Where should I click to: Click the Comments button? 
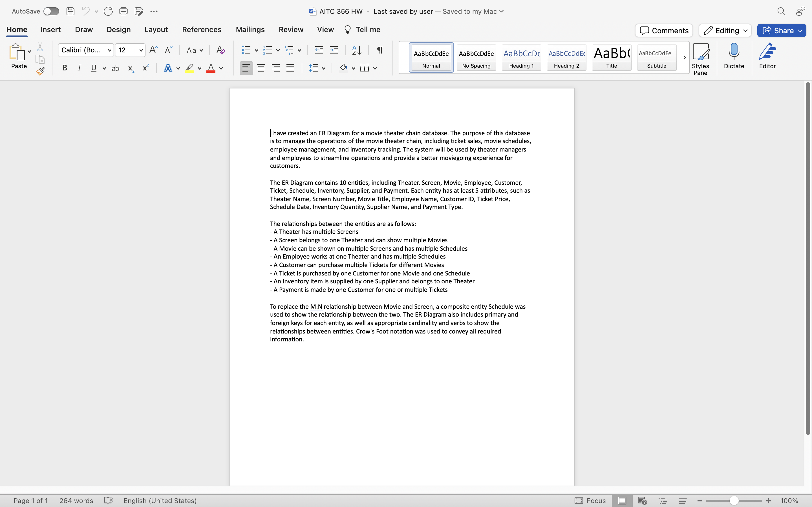point(664,30)
